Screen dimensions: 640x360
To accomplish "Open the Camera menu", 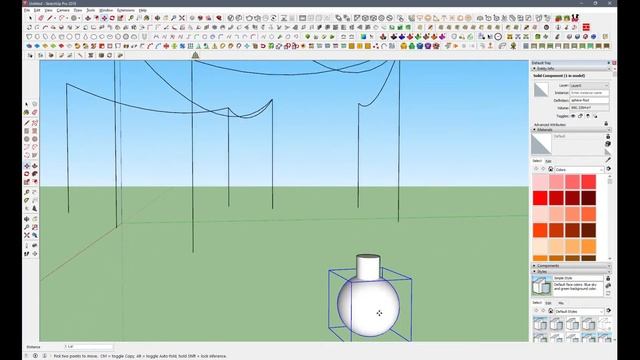I will pos(63,10).
